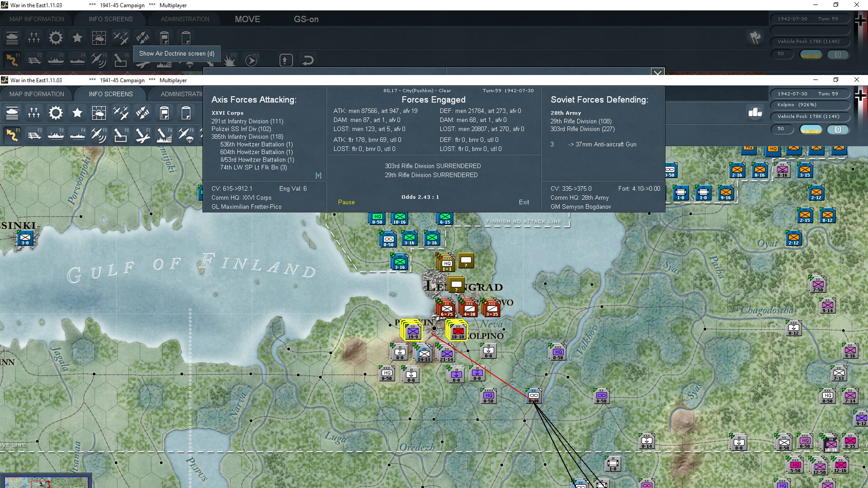Click the flags icon in background window
Viewport: 868px width, 488px height.
(x=755, y=38)
